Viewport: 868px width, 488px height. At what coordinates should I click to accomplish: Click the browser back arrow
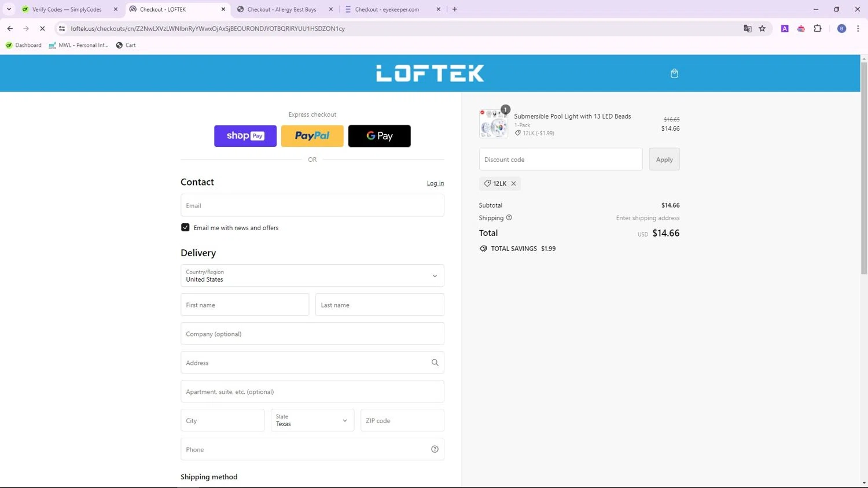point(10,28)
